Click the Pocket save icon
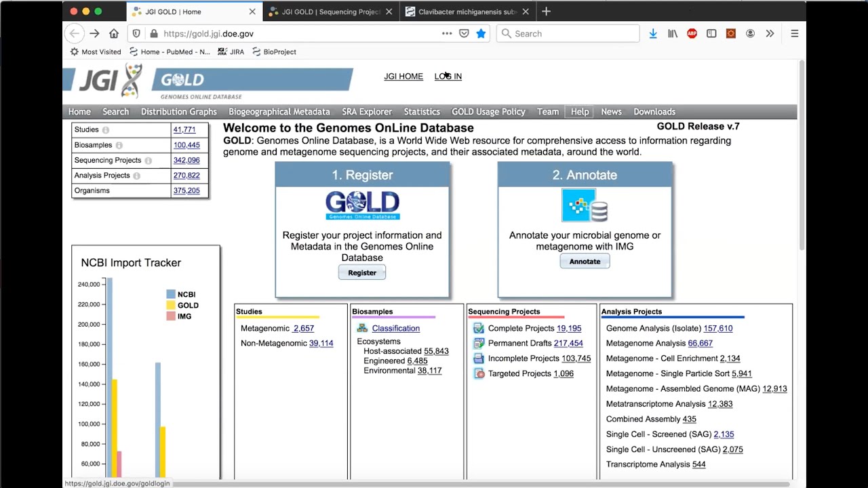The width and height of the screenshot is (868, 488). (464, 33)
